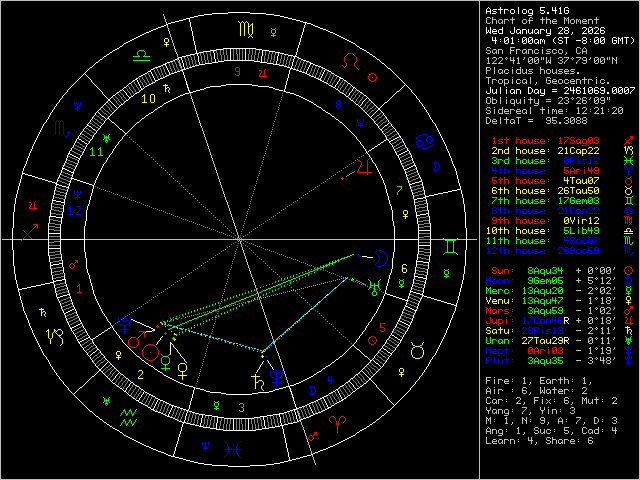This screenshot has width=640, height=480.
Task: Select the large blue Moon crescent inside the wheel
Action: [x=381, y=259]
